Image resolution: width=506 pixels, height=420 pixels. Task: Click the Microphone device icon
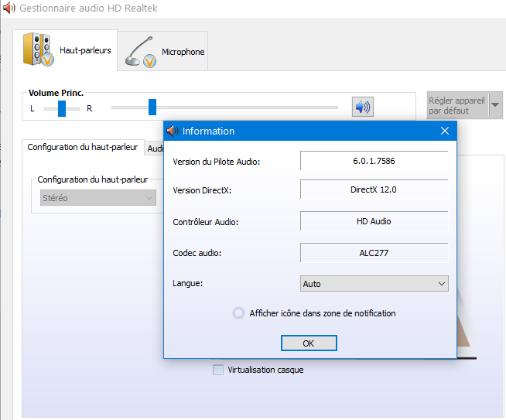[x=141, y=52]
